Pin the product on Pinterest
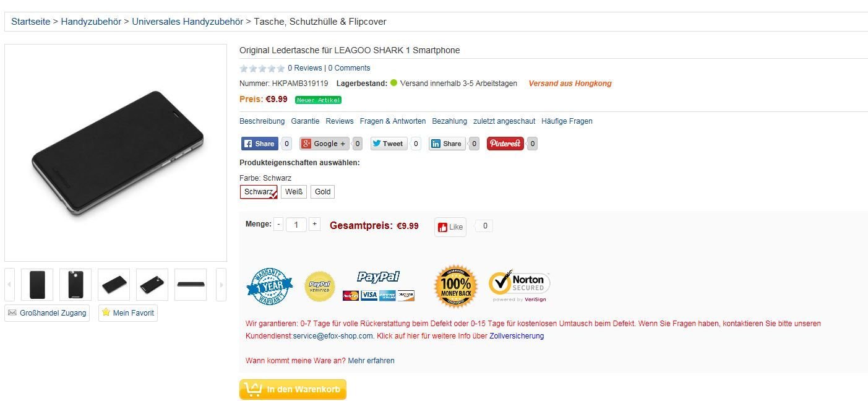Image resolution: width=868 pixels, height=401 pixels. 505,144
